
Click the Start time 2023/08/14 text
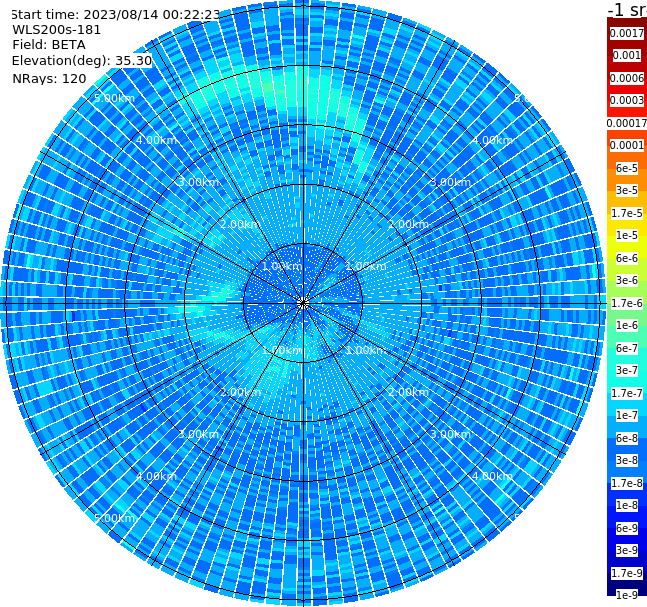coord(115,15)
